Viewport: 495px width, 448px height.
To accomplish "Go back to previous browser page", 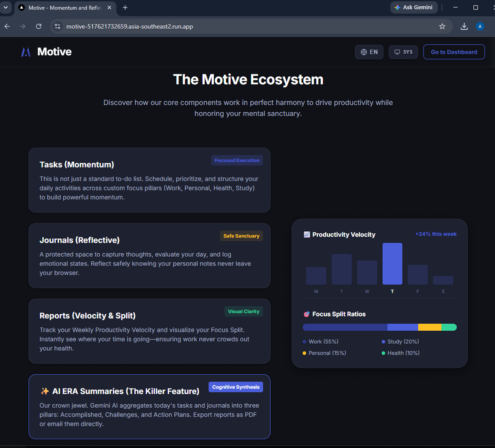I will (x=7, y=27).
